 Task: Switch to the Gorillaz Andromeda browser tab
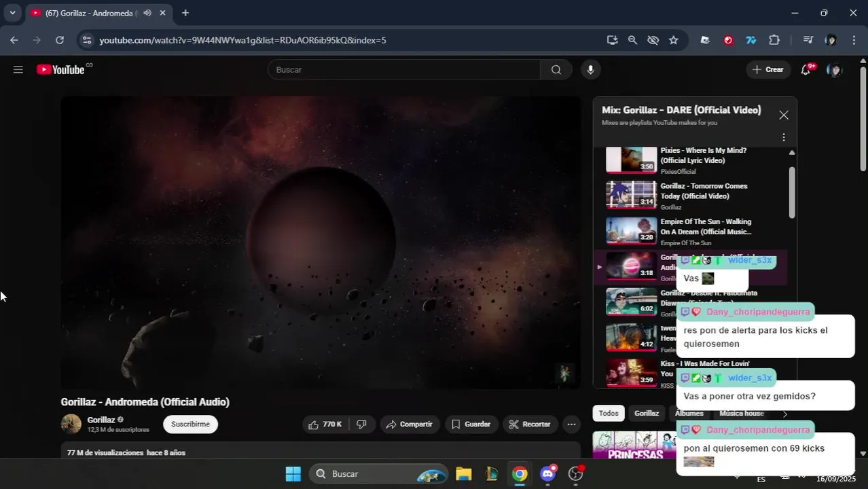click(92, 13)
